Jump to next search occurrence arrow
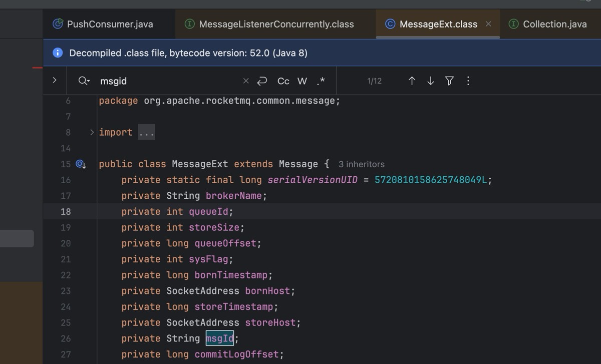Image resolution: width=601 pixels, height=364 pixels. [x=431, y=81]
